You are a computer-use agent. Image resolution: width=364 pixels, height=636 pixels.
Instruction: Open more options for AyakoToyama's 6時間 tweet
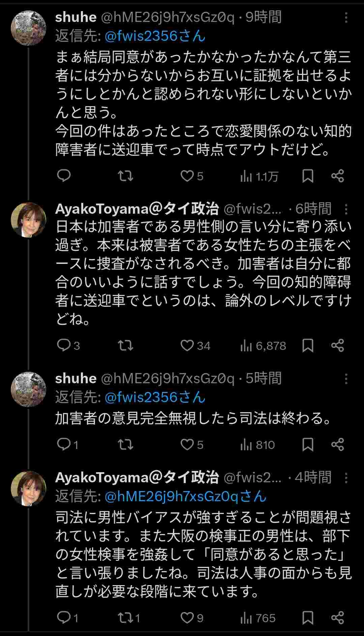(346, 209)
